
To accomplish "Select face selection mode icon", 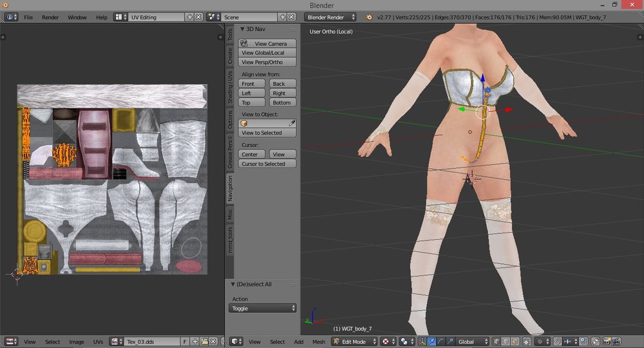I will (515, 342).
